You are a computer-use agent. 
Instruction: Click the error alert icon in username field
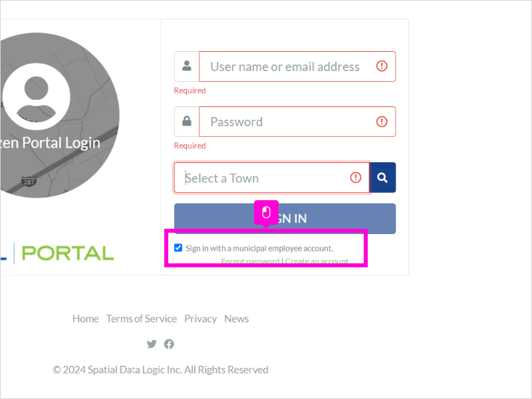pyautogui.click(x=382, y=66)
